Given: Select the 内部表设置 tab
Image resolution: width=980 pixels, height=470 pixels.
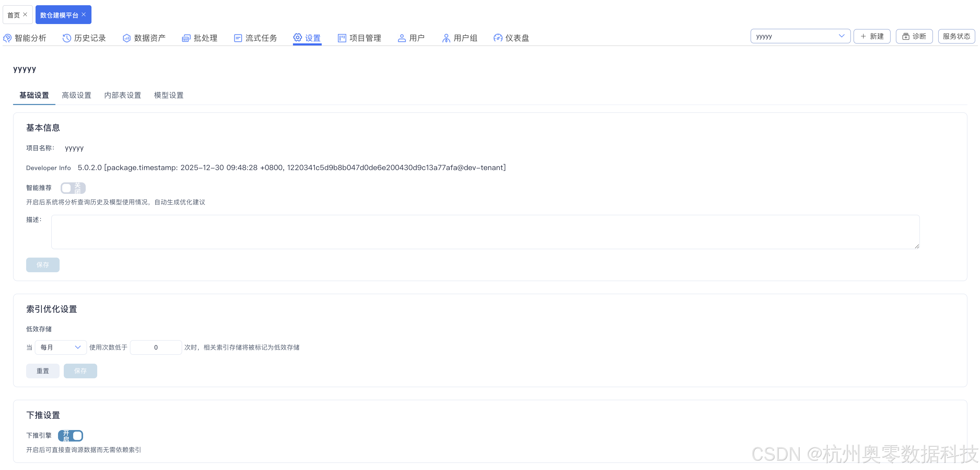Looking at the screenshot, I should [x=123, y=95].
